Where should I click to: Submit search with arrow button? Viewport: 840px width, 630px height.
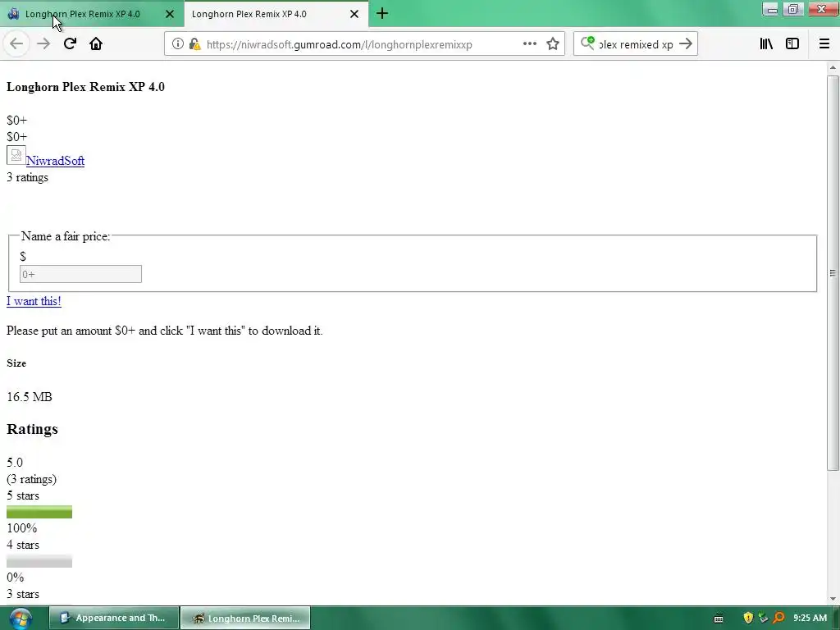point(686,44)
